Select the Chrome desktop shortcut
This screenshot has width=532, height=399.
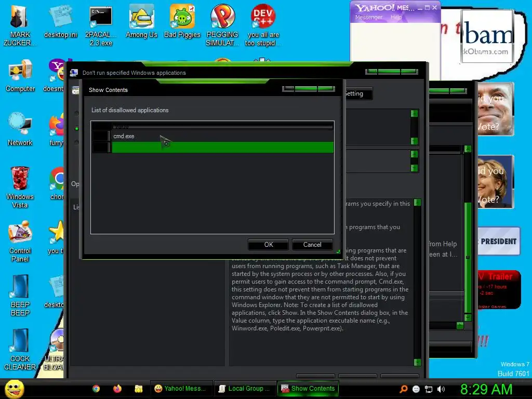click(x=57, y=183)
